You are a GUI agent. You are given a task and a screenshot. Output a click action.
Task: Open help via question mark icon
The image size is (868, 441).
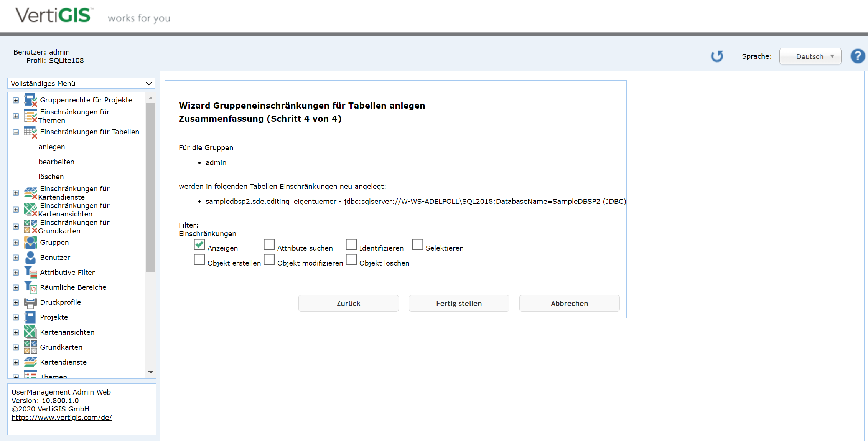coord(858,56)
